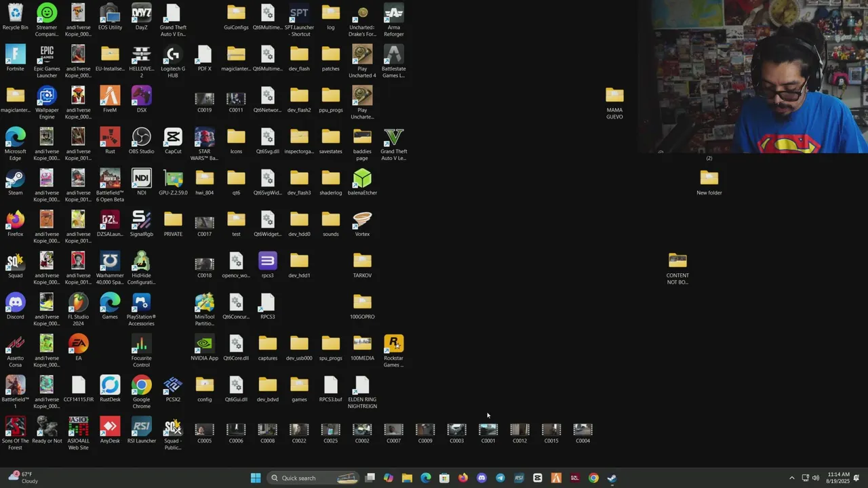The image size is (868, 488).
Task: Open Microsoft Store from the taskbar
Action: click(x=444, y=478)
